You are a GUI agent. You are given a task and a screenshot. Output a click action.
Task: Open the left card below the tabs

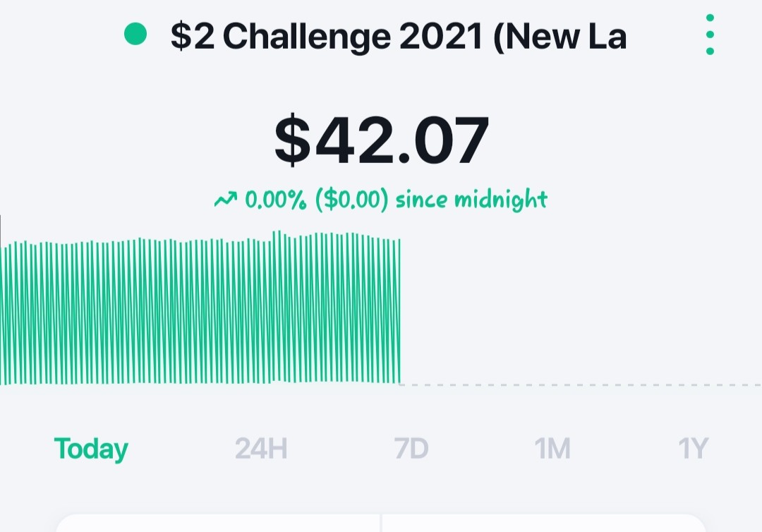tap(218, 523)
